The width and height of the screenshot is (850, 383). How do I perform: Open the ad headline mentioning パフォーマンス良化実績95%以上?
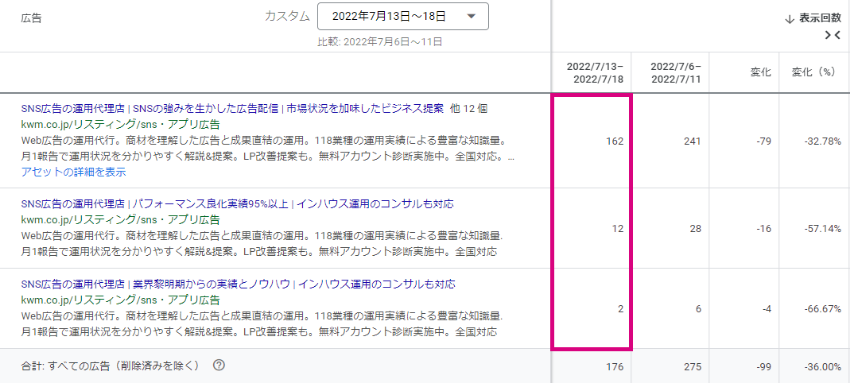pos(237,204)
